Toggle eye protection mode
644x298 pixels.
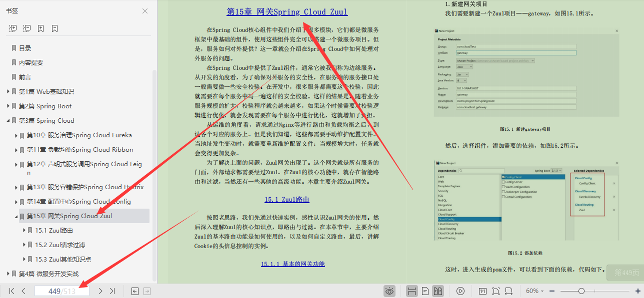click(x=389, y=291)
